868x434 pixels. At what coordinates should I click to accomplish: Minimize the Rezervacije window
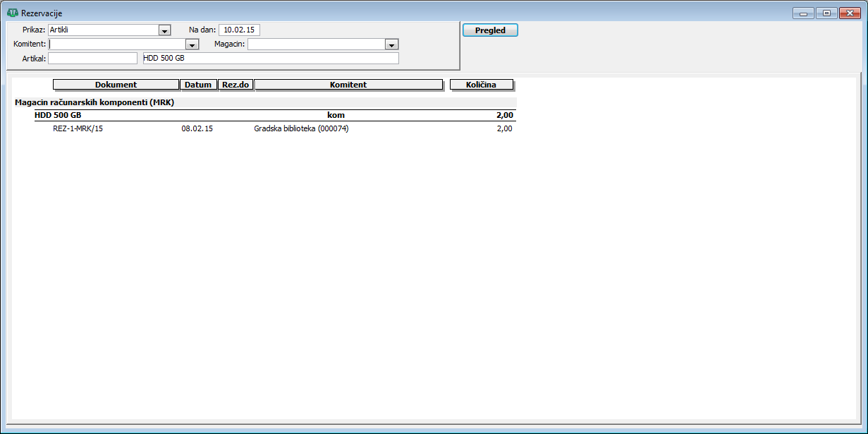tap(803, 13)
